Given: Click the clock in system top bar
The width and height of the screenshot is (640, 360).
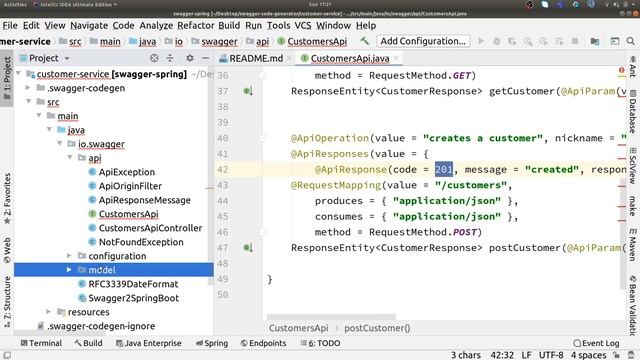Looking at the screenshot, I should (320, 4).
